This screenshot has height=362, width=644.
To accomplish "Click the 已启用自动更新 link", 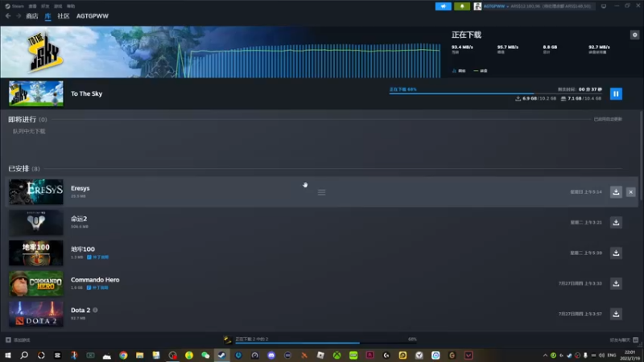I will click(x=608, y=119).
